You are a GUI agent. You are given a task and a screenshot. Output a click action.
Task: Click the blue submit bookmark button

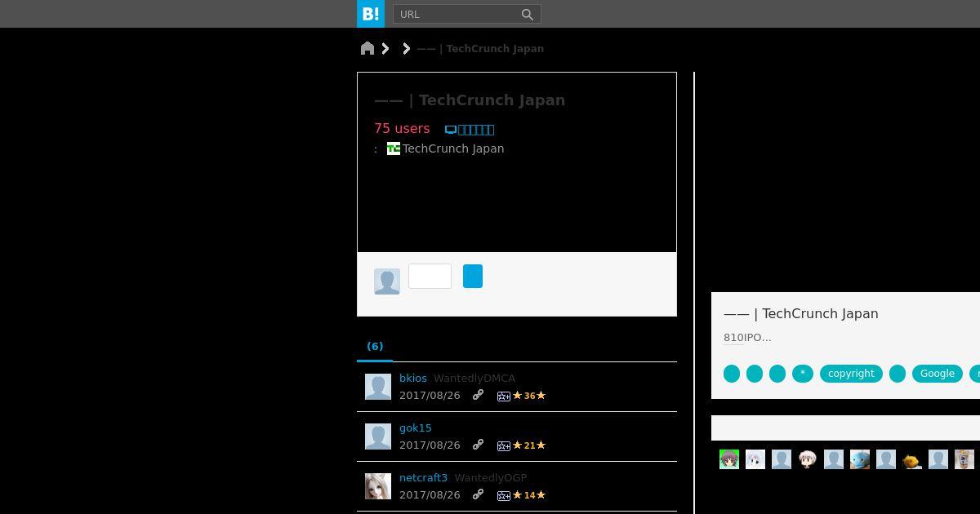pos(473,276)
